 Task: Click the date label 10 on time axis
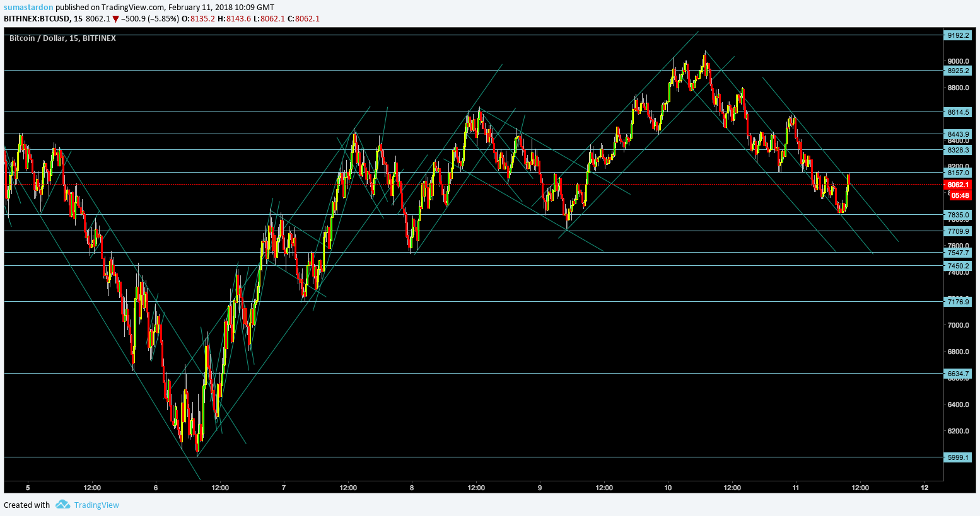(x=668, y=488)
